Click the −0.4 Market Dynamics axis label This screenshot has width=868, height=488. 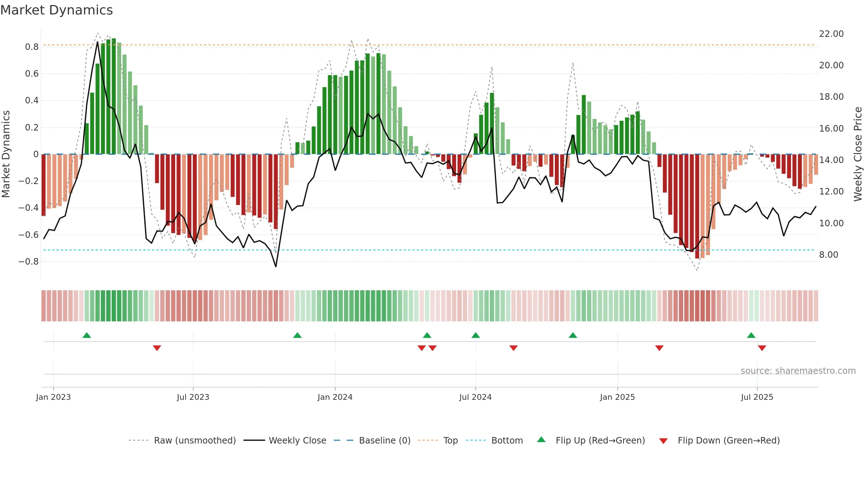29,208
